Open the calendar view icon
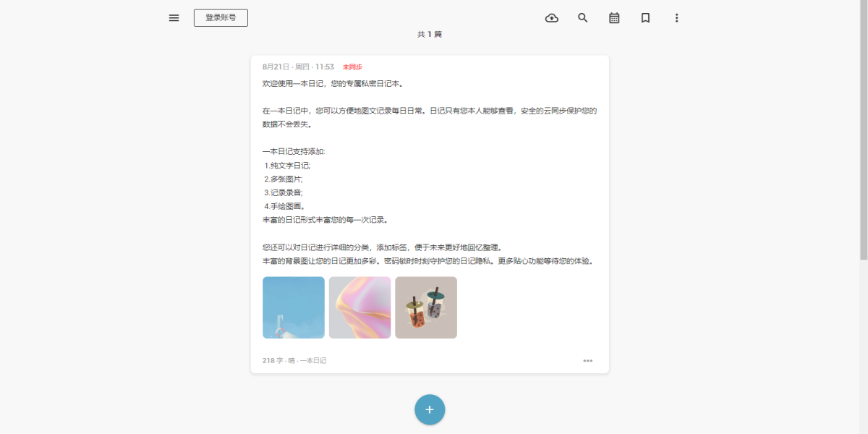Viewport: 868px width, 434px height. tap(614, 18)
